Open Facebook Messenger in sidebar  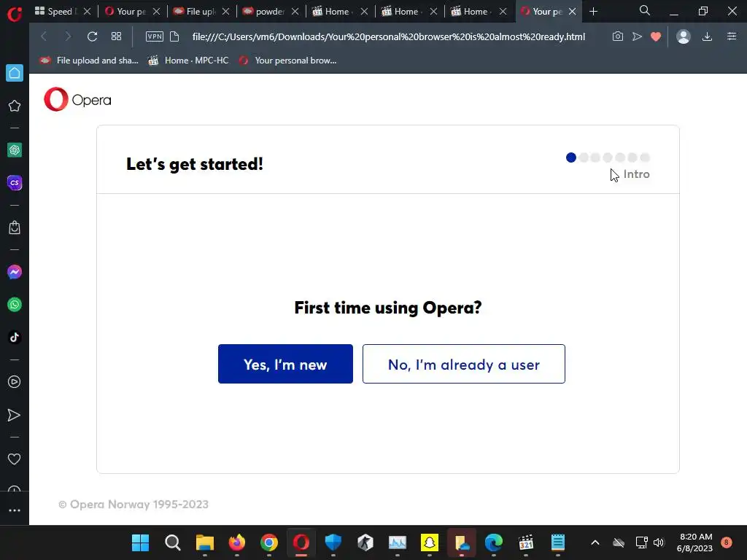coord(15,272)
